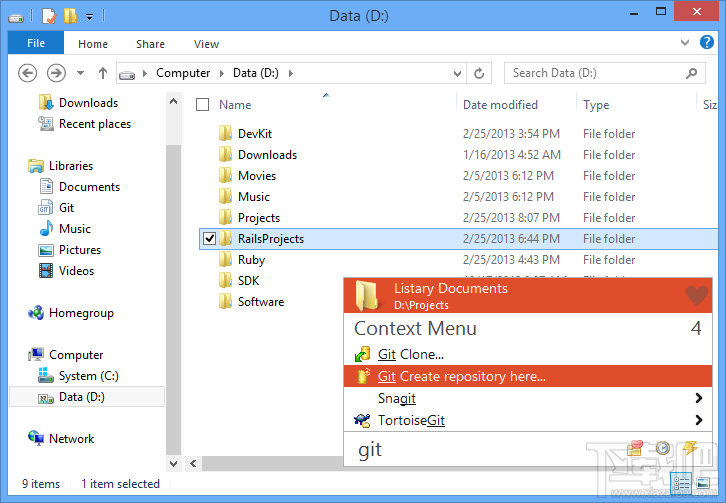726x503 pixels.
Task: Open the File tab
Action: pyautogui.click(x=36, y=43)
